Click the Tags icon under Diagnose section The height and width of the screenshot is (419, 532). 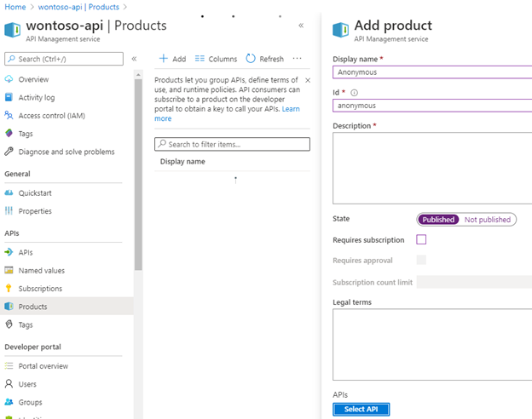(x=9, y=133)
